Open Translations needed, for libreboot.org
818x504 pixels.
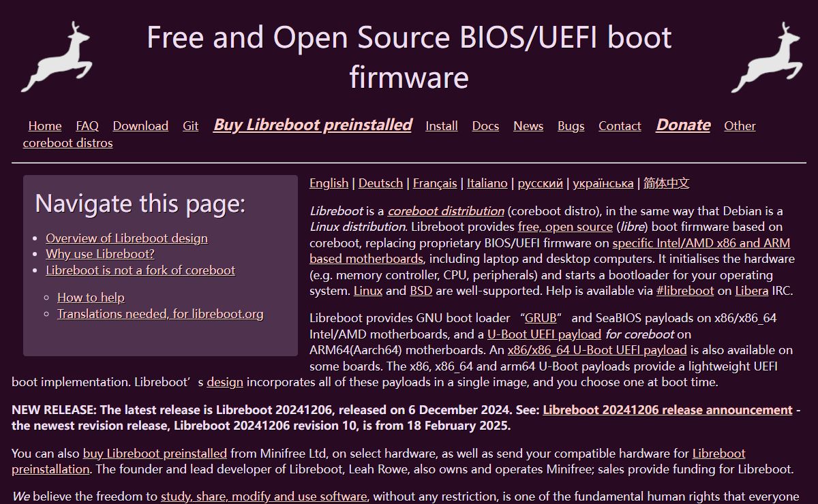(160, 314)
